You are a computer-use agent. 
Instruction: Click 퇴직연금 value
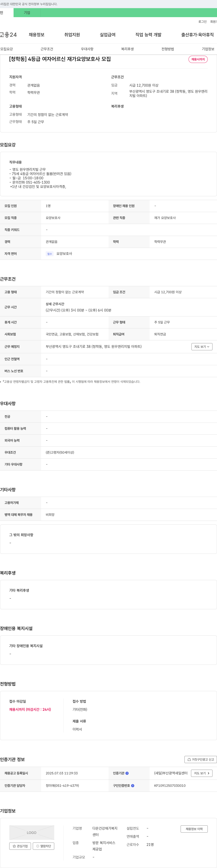[160, 334]
